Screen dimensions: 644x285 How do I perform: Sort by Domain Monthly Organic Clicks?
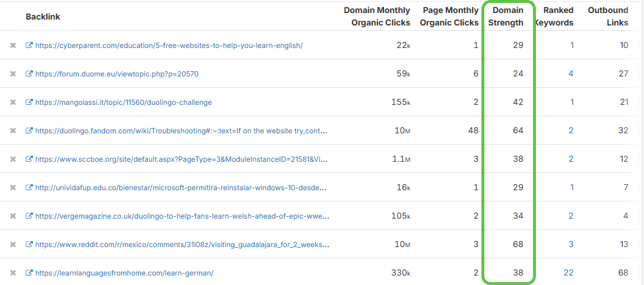(x=377, y=17)
